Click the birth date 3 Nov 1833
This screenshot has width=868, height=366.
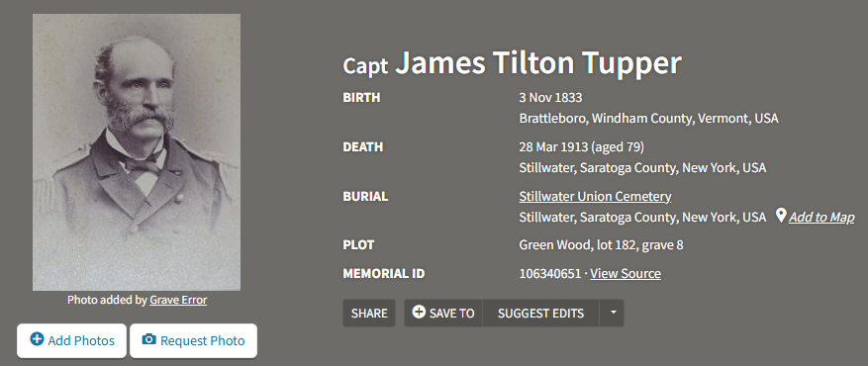[x=551, y=98]
